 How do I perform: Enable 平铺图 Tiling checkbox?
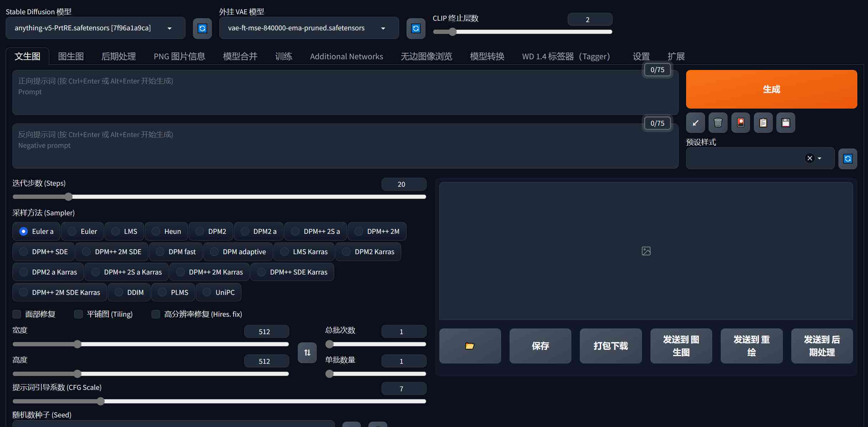coord(78,314)
